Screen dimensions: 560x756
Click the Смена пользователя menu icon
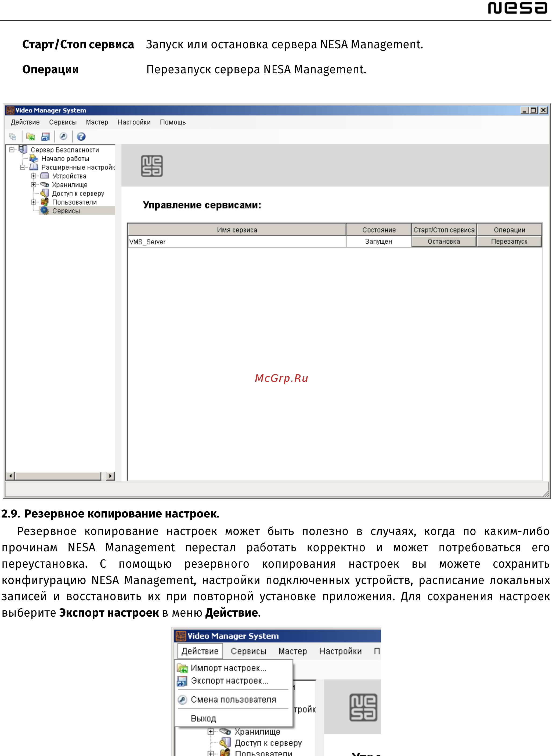(182, 700)
